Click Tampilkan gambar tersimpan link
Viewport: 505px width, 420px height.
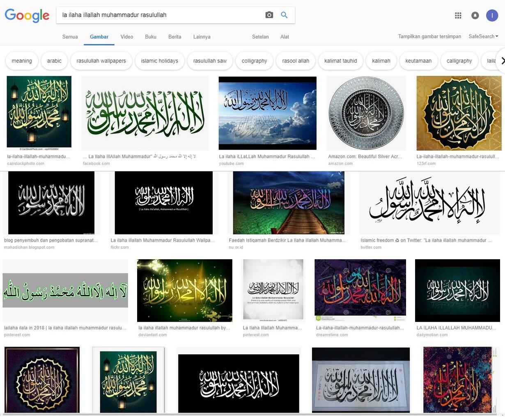[429, 37]
